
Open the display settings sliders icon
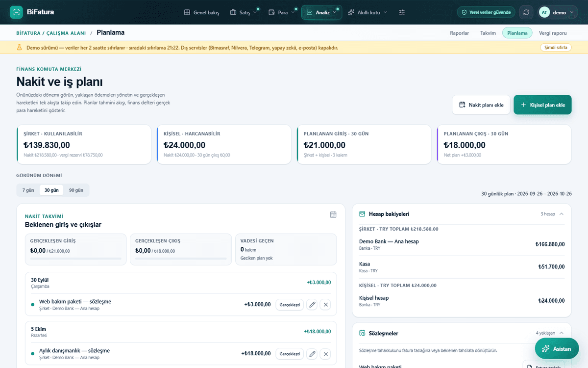402,12
